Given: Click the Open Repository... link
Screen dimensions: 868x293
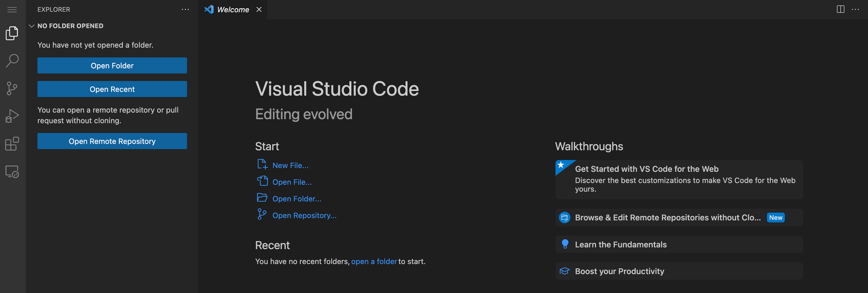Looking at the screenshot, I should coord(304,215).
